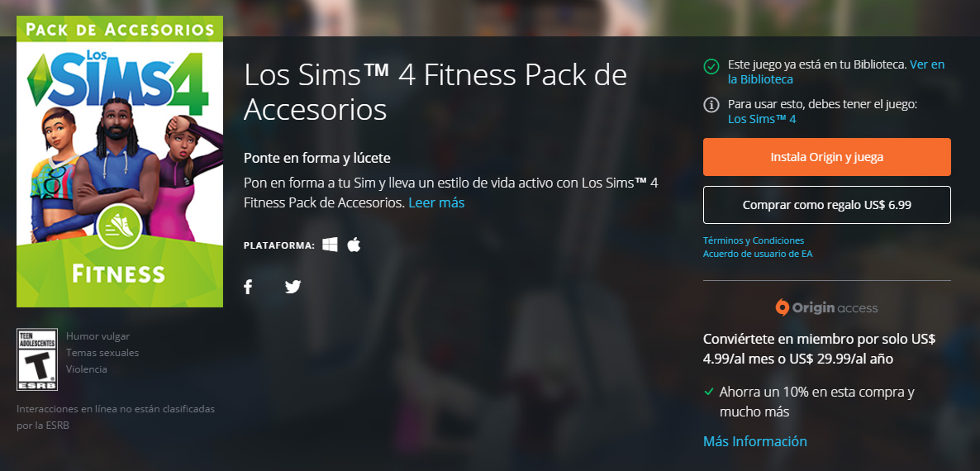980x471 pixels.
Task: Share on Facebook icon
Action: (x=248, y=287)
